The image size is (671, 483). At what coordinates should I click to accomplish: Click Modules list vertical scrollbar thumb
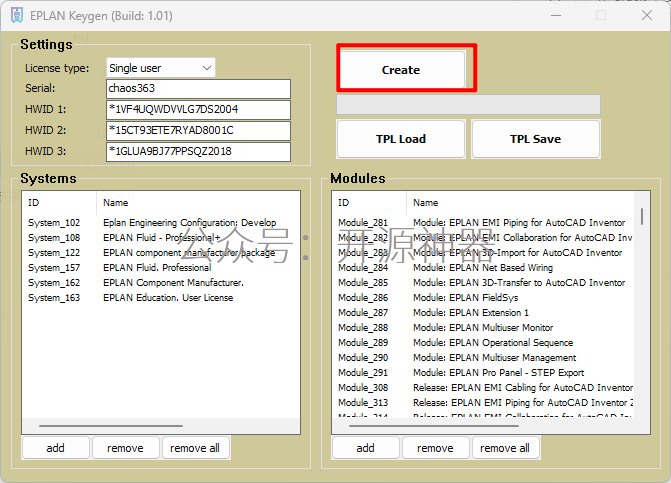[x=642, y=216]
